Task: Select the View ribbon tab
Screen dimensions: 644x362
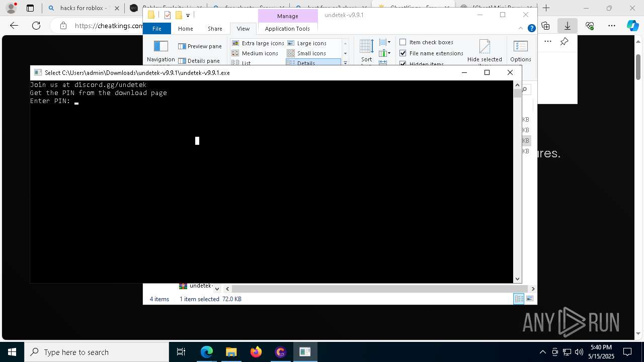Action: [243, 29]
